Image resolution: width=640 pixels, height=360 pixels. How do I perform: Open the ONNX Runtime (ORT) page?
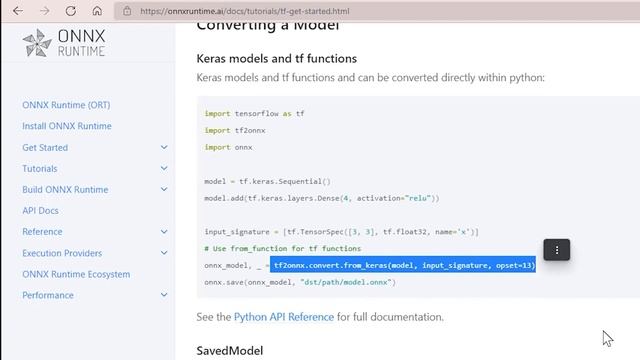click(x=66, y=105)
